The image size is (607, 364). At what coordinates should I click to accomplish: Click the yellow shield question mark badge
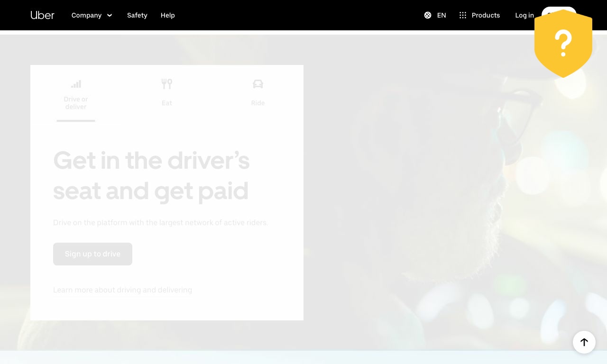(563, 44)
